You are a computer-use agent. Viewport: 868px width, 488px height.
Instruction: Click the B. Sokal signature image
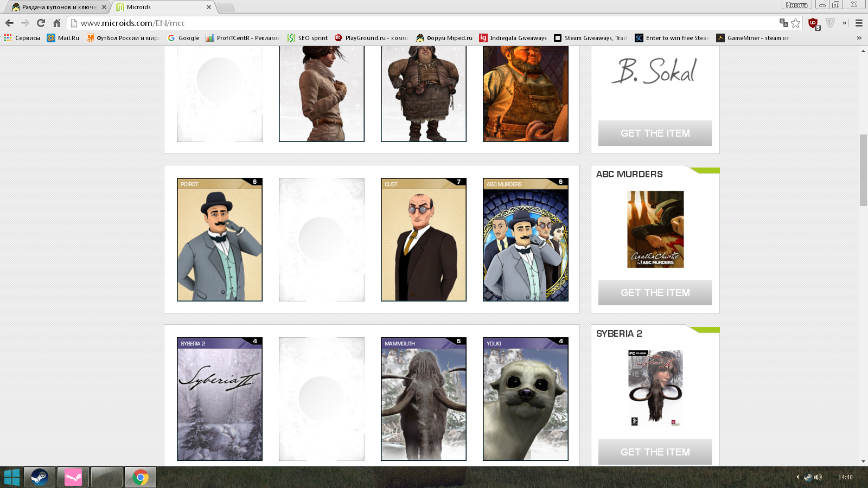pyautogui.click(x=655, y=70)
